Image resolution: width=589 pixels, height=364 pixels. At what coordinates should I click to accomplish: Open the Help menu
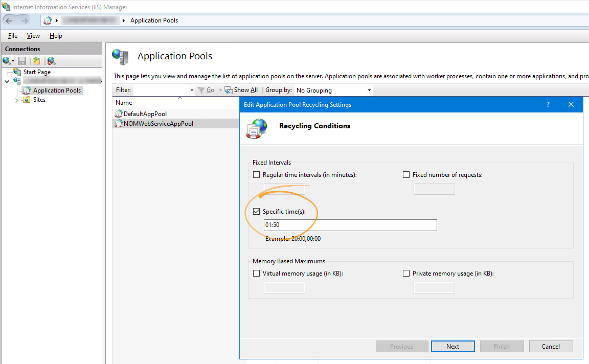point(56,36)
